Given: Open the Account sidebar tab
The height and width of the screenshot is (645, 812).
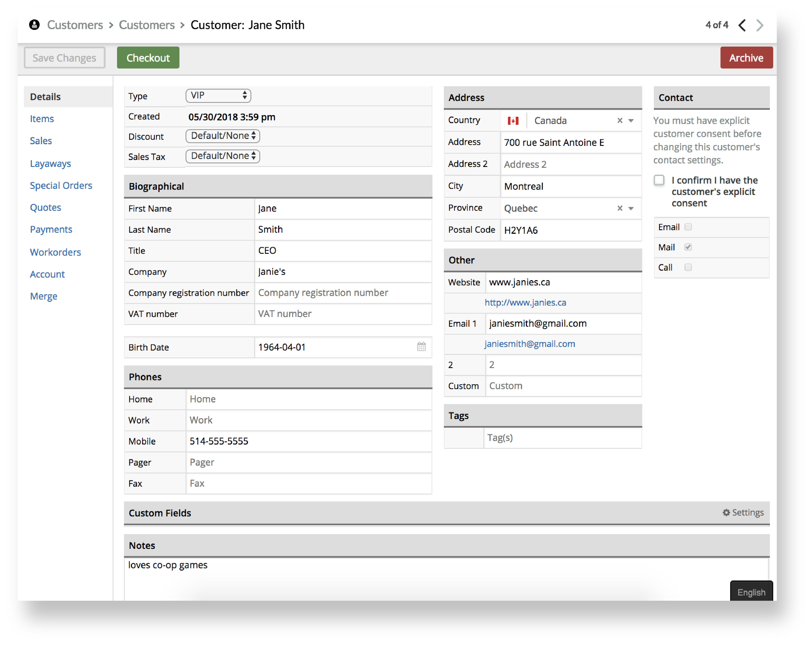Looking at the screenshot, I should [x=47, y=274].
